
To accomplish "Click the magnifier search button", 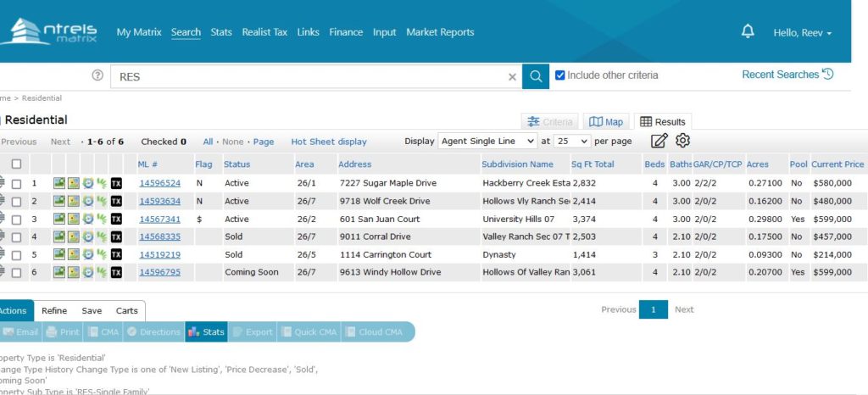I will [x=536, y=76].
